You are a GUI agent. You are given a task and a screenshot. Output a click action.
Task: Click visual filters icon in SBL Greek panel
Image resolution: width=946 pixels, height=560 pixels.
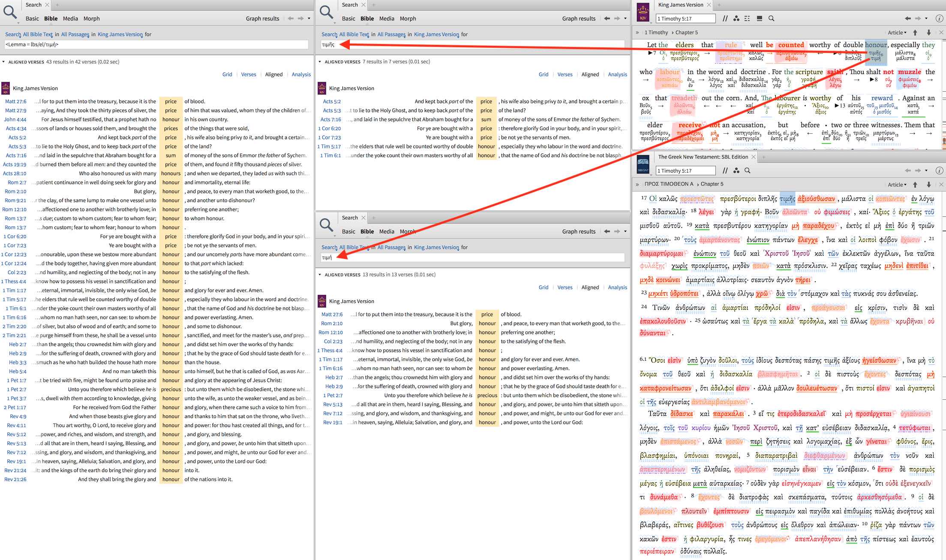click(736, 171)
